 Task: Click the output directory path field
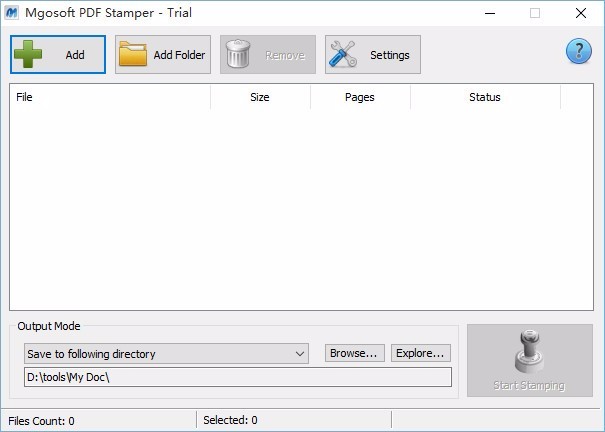(238, 377)
